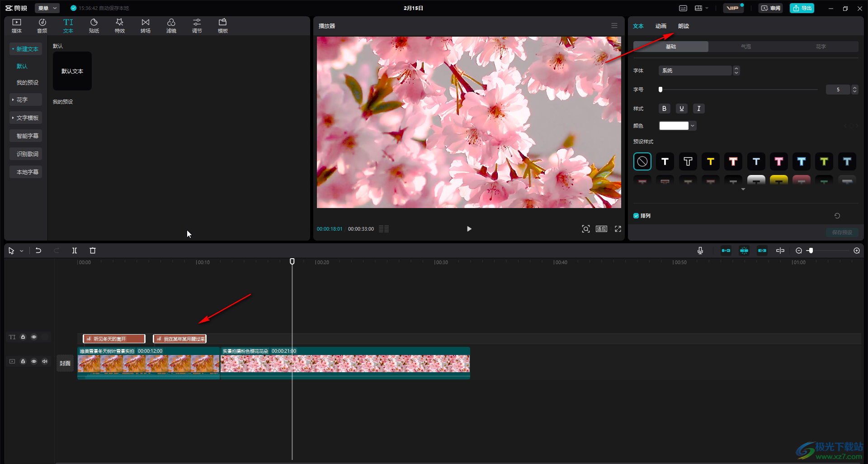Click the 智能字幕 button
The width and height of the screenshot is (868, 464).
[26, 136]
